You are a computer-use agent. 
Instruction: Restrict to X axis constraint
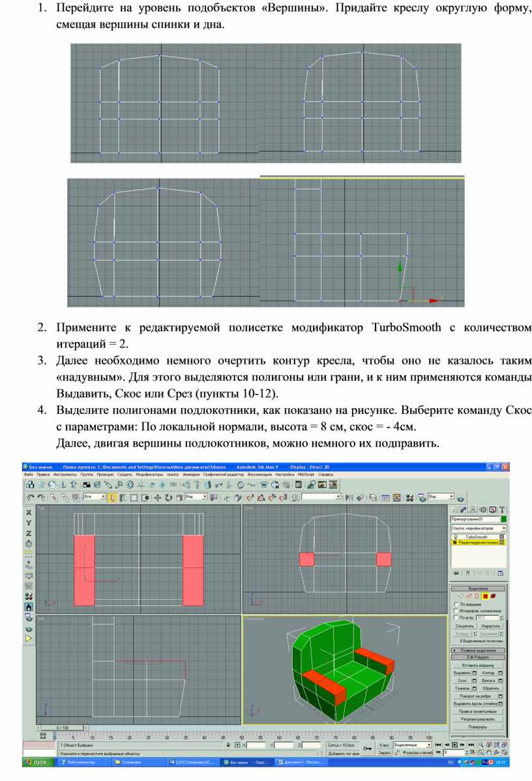[29, 512]
